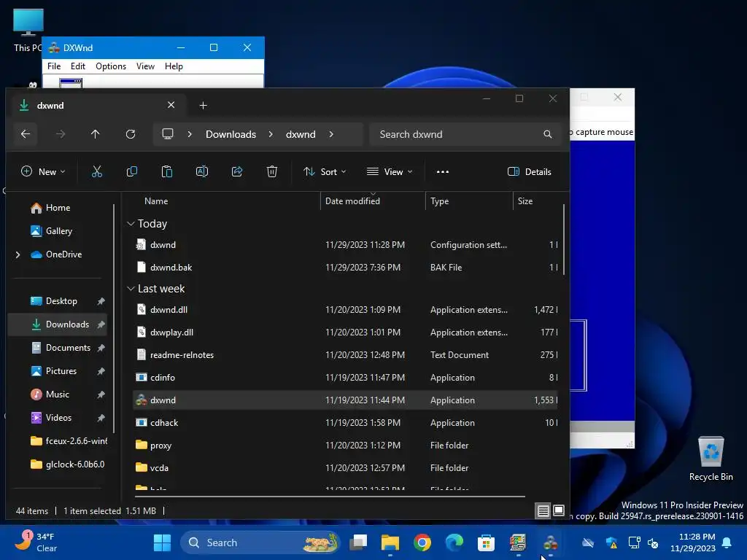Click the Copy icon in Explorer toolbar

[x=132, y=171]
